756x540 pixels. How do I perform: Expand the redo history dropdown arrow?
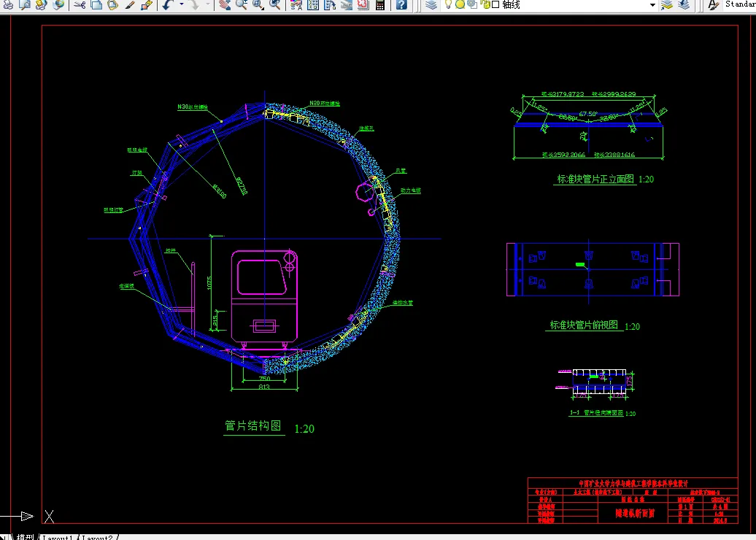(x=208, y=5)
